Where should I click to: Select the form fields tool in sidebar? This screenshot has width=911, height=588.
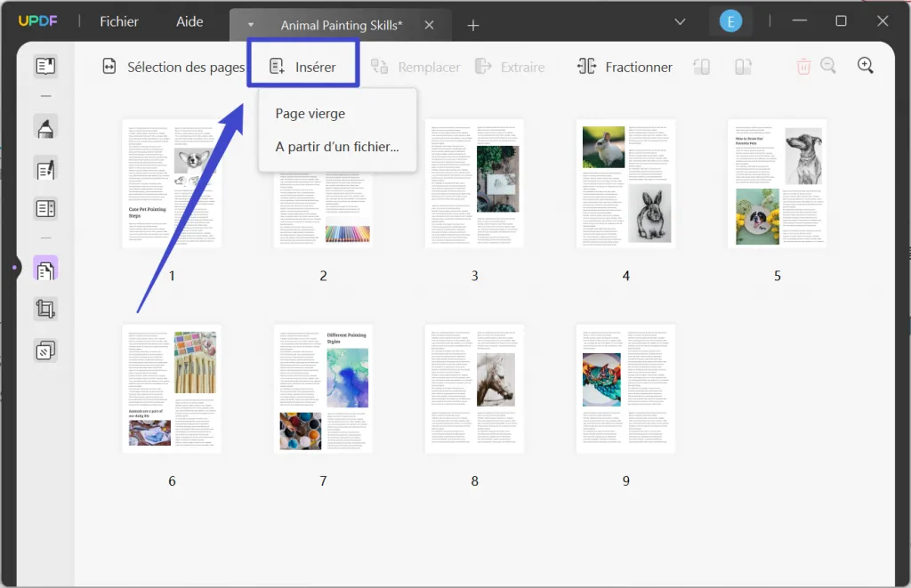(x=45, y=208)
